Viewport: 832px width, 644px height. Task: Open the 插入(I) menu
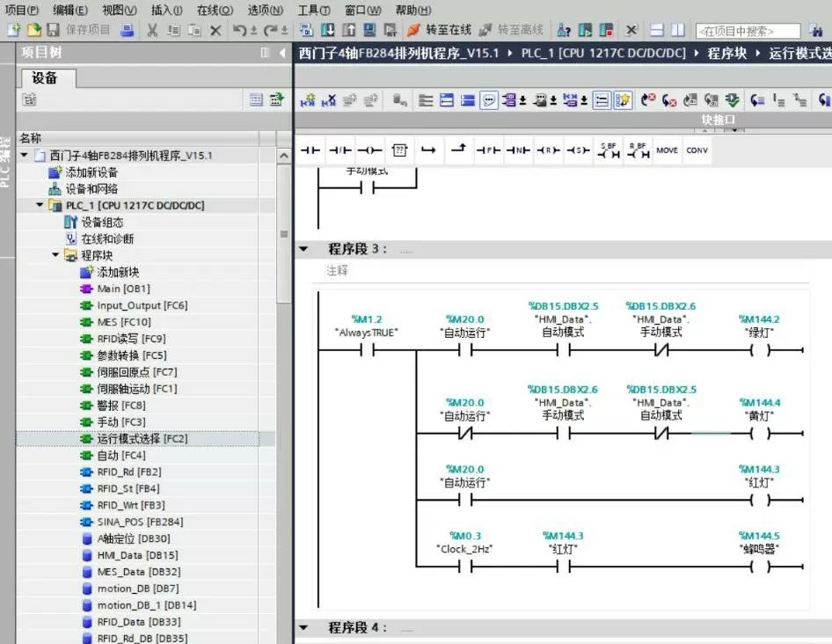pyautogui.click(x=166, y=10)
